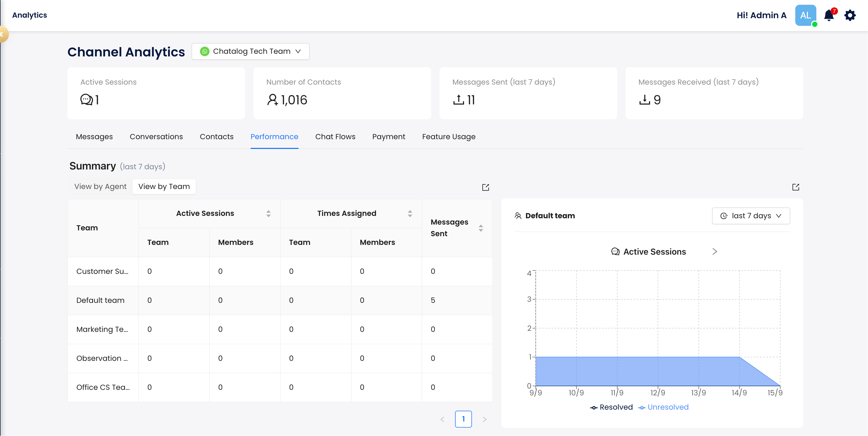Select the Default team table row
The width and height of the screenshot is (868, 436).
pyautogui.click(x=100, y=300)
